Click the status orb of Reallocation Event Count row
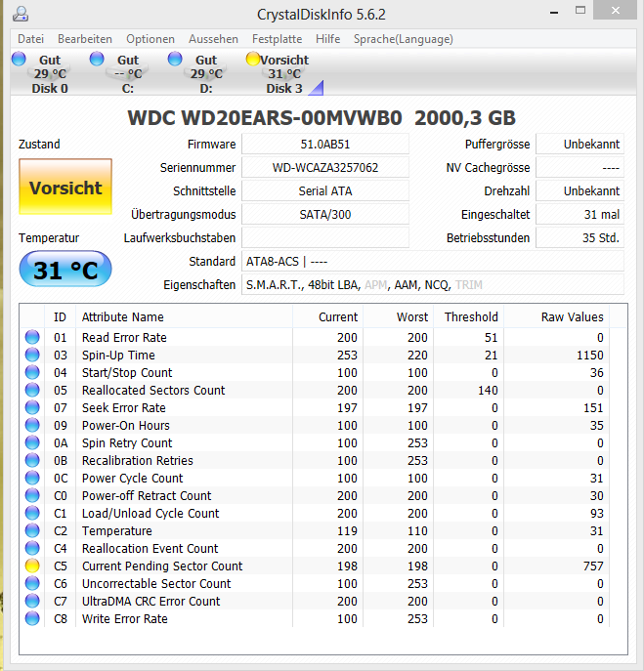Screen dimensions: 644x671 click(x=32, y=548)
